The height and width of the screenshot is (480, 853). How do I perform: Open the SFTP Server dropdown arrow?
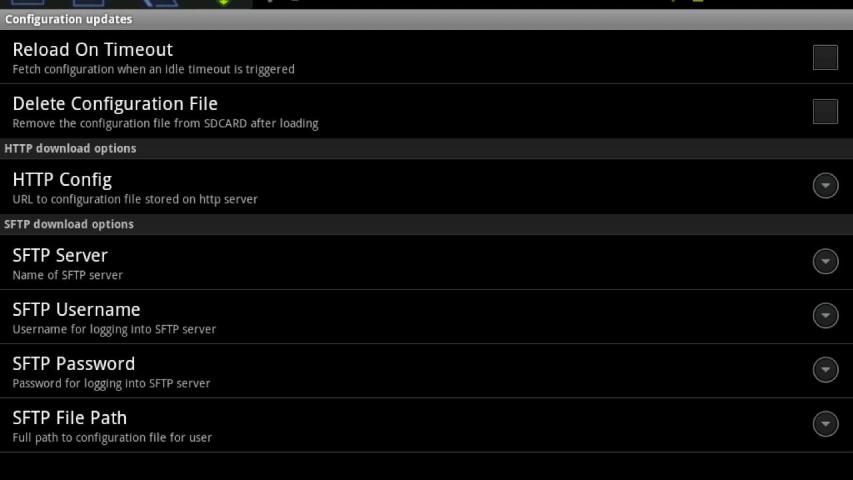825,261
